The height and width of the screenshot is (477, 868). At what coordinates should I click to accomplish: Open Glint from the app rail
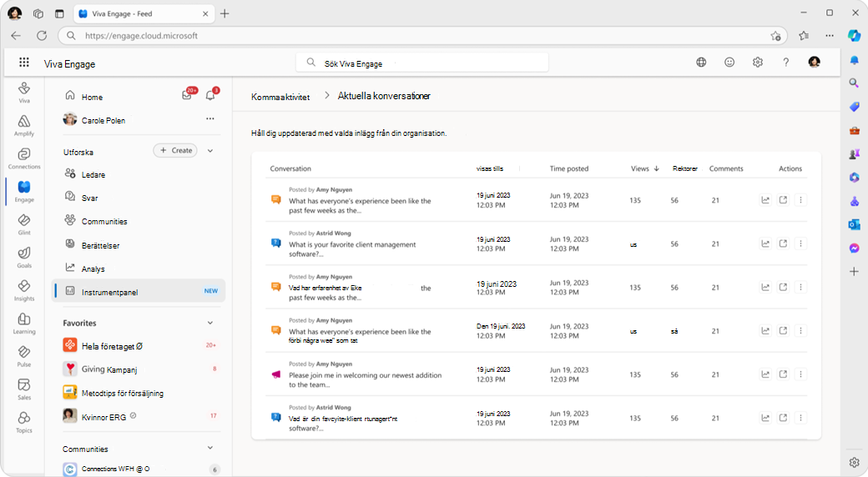pyautogui.click(x=24, y=224)
